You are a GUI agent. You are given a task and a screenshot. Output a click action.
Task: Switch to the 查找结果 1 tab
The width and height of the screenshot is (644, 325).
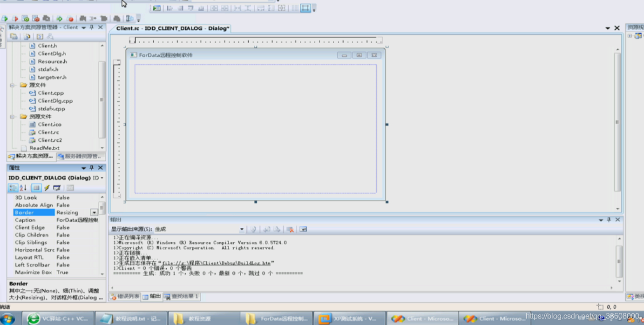pyautogui.click(x=182, y=296)
